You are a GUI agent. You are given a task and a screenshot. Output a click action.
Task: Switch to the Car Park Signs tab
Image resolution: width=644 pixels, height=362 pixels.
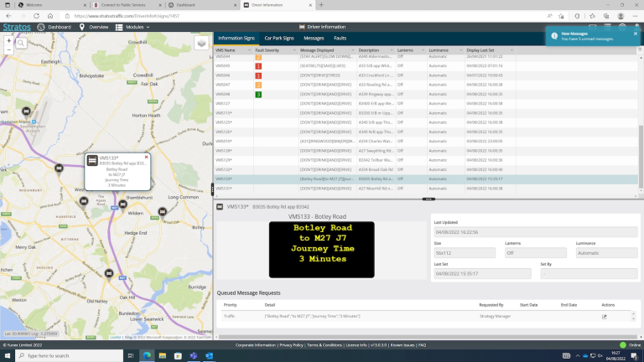(x=279, y=39)
